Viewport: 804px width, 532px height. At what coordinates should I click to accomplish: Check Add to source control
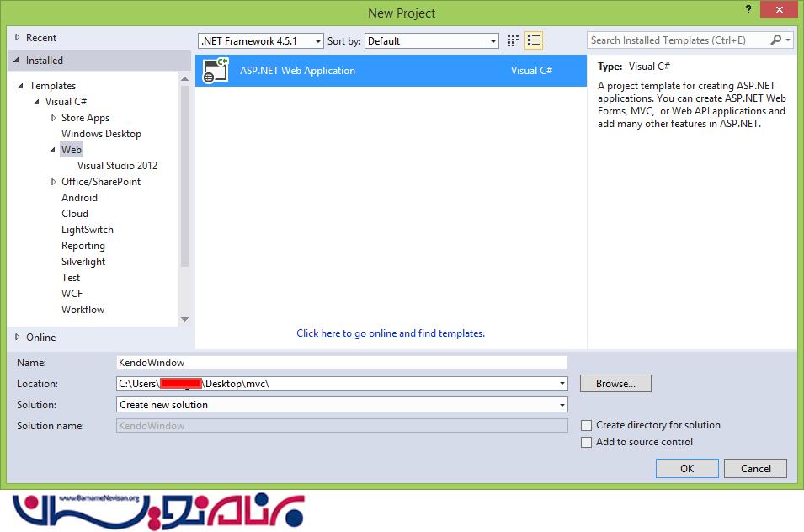pyautogui.click(x=586, y=442)
